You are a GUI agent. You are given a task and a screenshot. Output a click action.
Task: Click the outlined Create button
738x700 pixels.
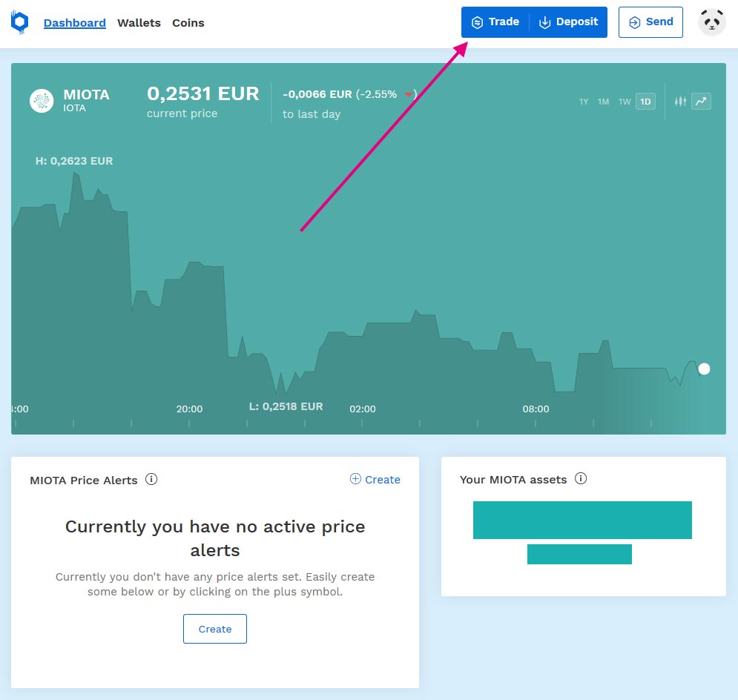click(x=215, y=629)
